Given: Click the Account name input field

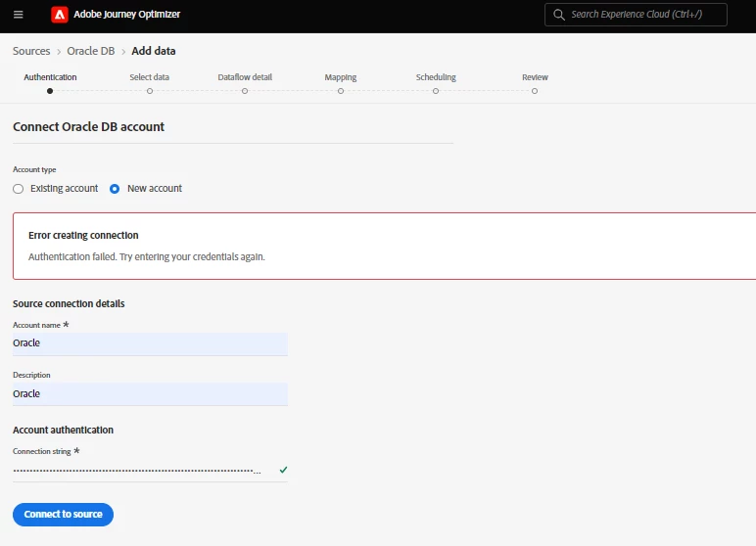Looking at the screenshot, I should (150, 344).
